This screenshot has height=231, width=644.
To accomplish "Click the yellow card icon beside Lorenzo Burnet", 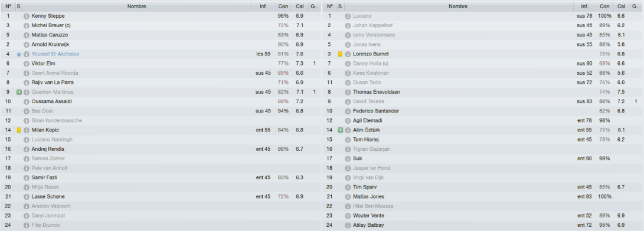I will point(340,54).
